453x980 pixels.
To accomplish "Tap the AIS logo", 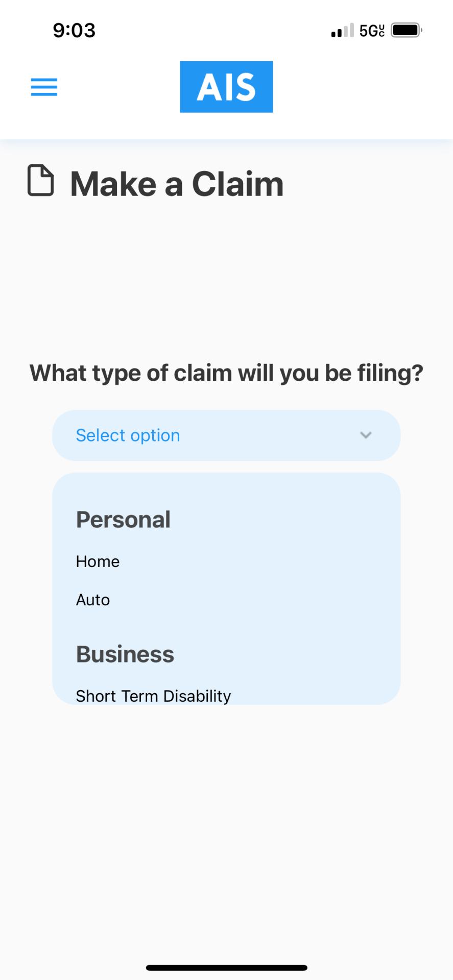I will 226,87.
